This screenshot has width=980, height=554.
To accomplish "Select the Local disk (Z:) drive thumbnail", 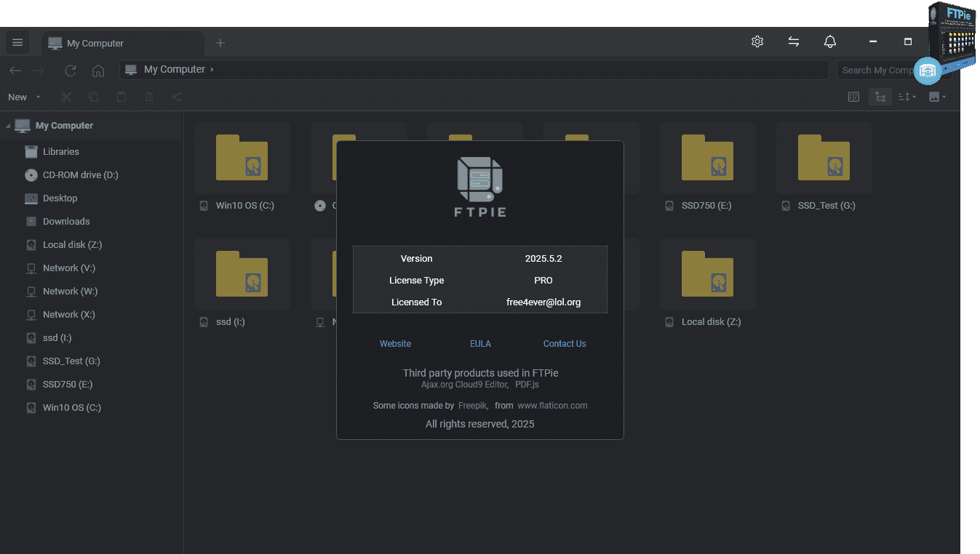I will point(708,274).
